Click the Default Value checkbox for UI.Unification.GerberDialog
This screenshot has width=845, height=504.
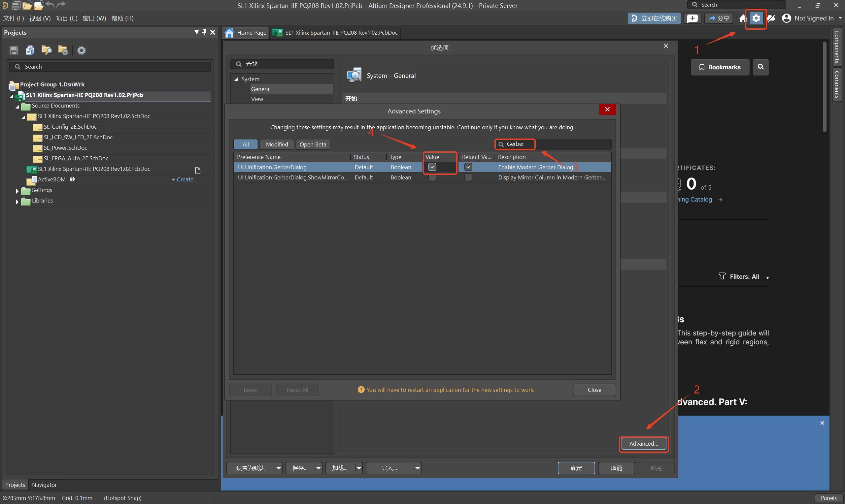click(468, 167)
